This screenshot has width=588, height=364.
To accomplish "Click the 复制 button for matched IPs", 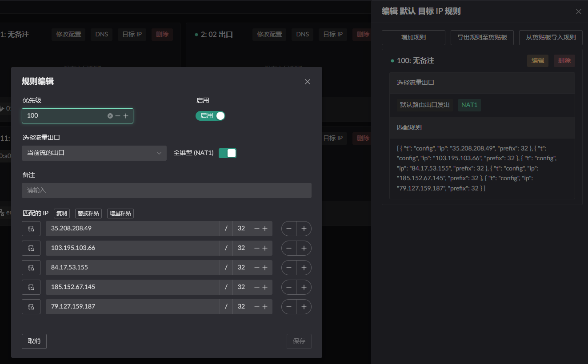I will [x=62, y=214].
